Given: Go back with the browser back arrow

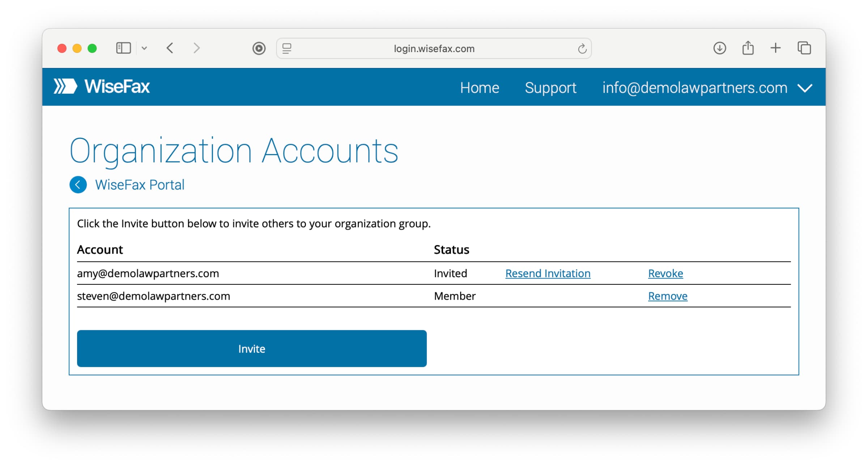Looking at the screenshot, I should pyautogui.click(x=170, y=48).
